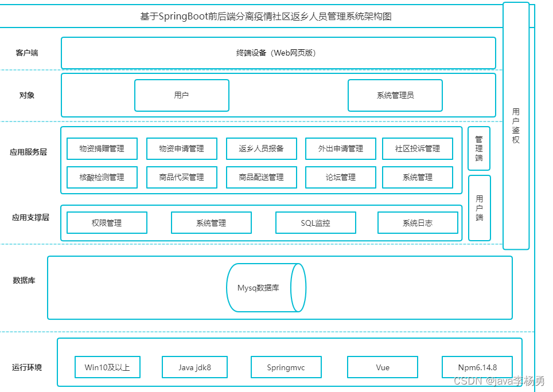553x392 pixels.
Task: Select the 系统管理员 box
Action: (395, 95)
